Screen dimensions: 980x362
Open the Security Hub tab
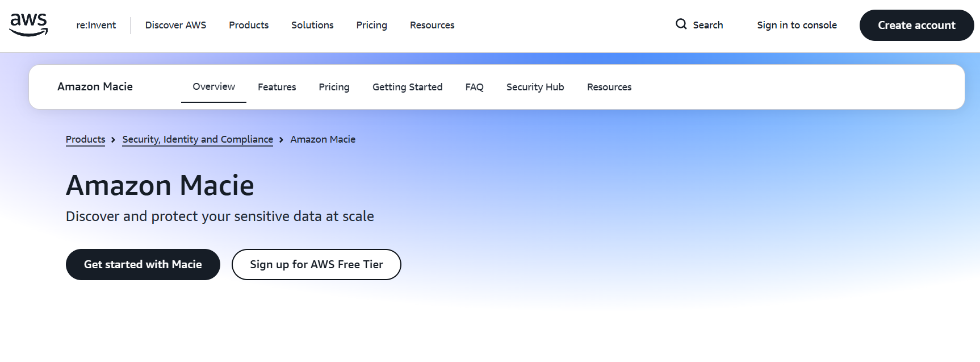[x=535, y=87]
